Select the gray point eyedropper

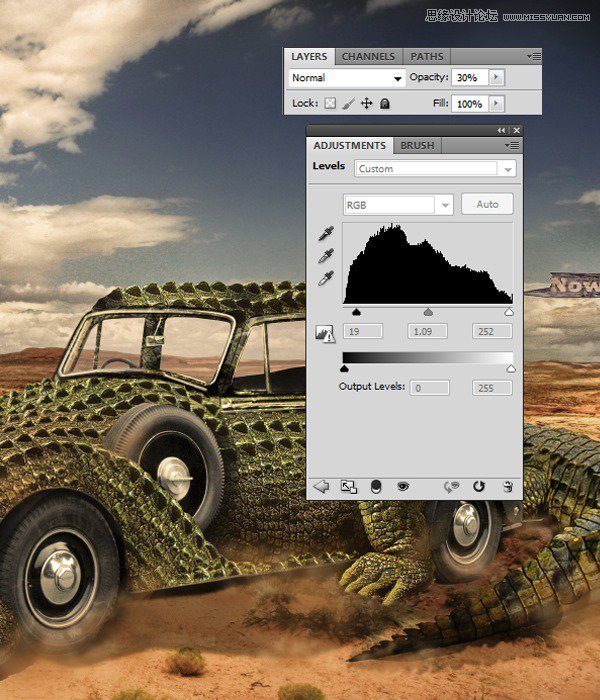pos(326,256)
